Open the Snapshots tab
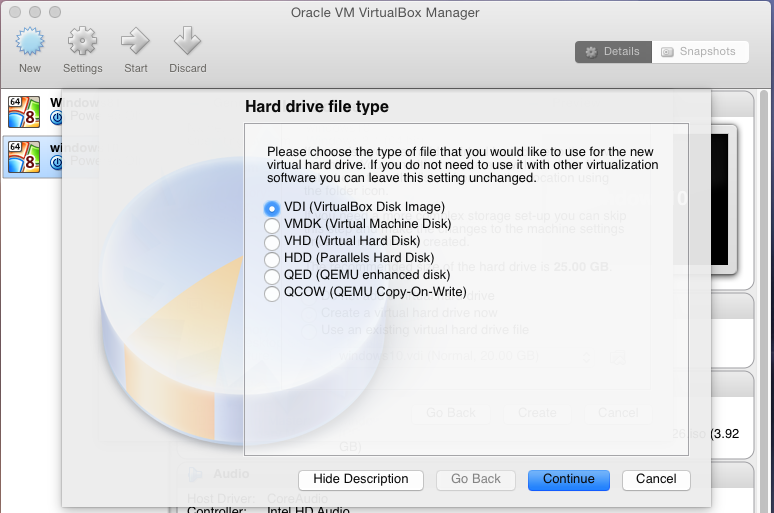This screenshot has width=774, height=513. [x=699, y=52]
